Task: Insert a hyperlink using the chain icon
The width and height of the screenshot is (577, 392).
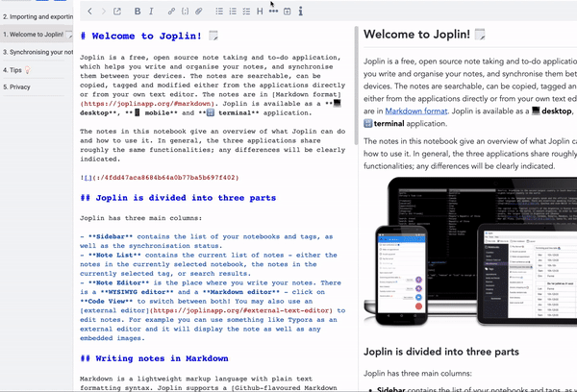Action: tap(171, 12)
